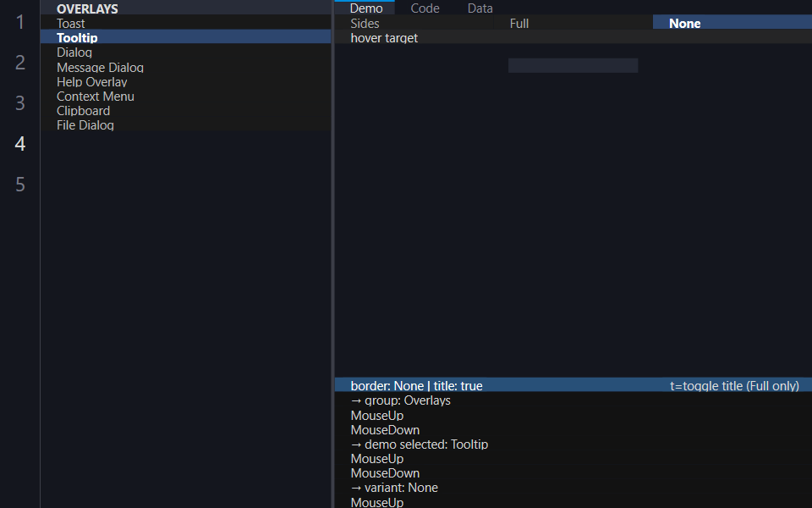
Task: Click the '→ group: Overlays' log line
Action: pyautogui.click(x=400, y=400)
